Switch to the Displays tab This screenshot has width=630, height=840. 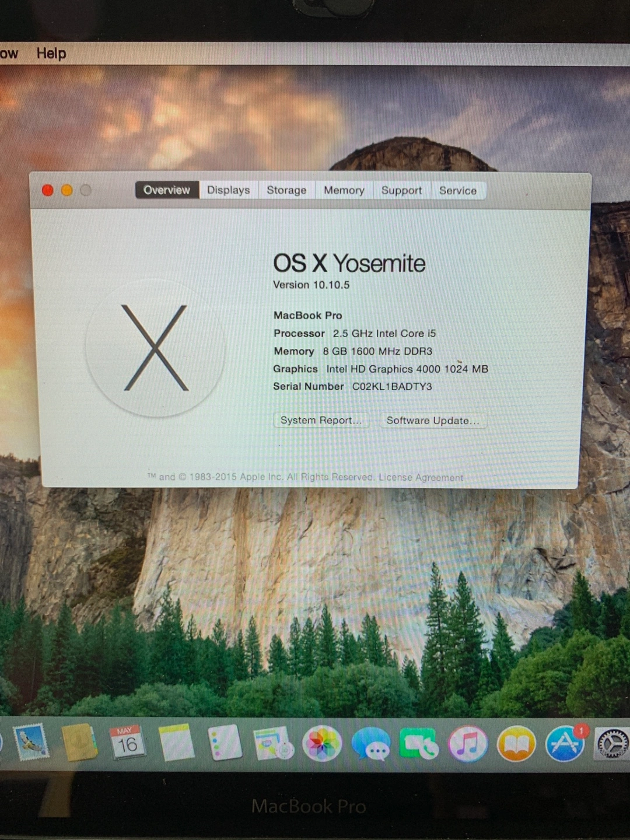[228, 190]
